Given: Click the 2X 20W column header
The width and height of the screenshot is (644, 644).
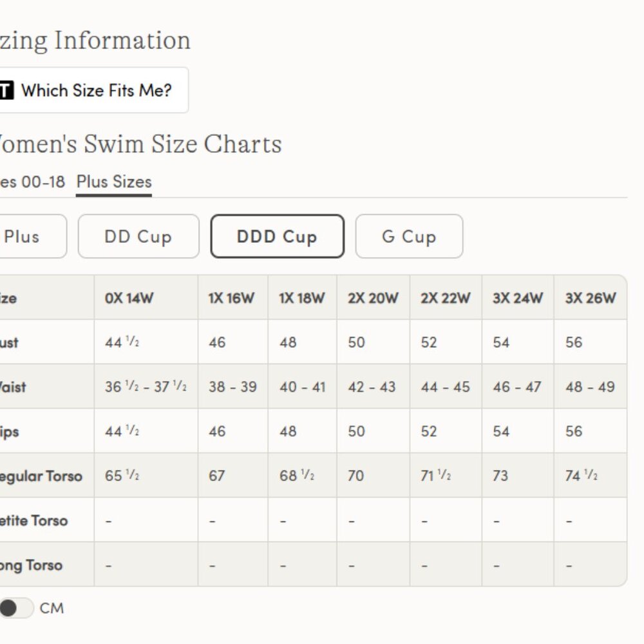Looking at the screenshot, I should point(373,298).
